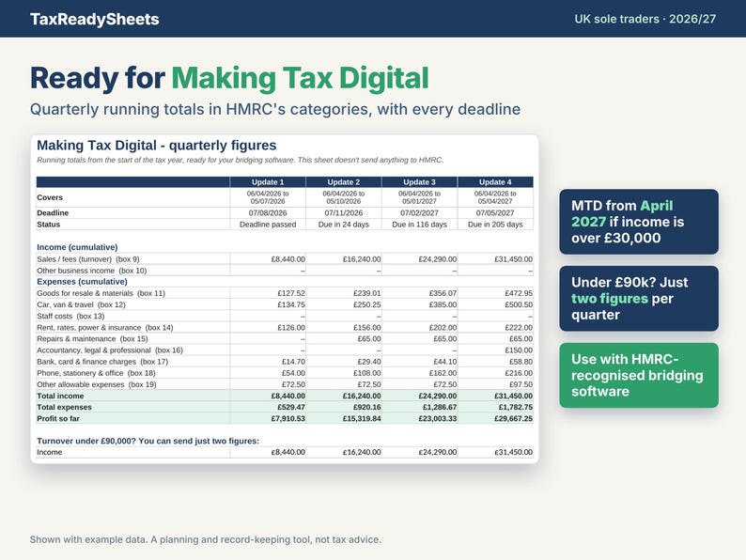The height and width of the screenshot is (560, 746).
Task: Click the 'Due in 205 days' status cell
Action: [x=495, y=225]
